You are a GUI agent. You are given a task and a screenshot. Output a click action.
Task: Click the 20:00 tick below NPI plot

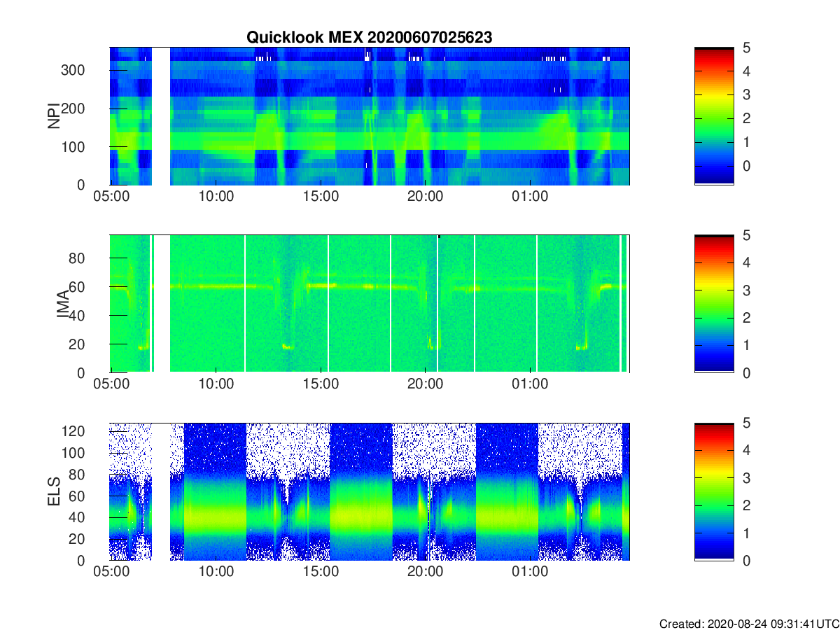[426, 197]
